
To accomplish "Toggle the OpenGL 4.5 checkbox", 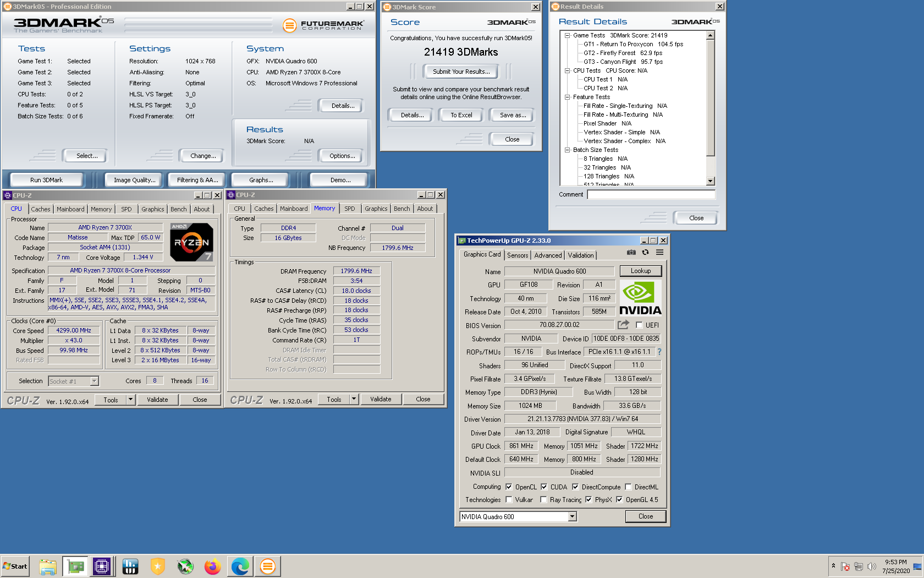I will click(619, 499).
